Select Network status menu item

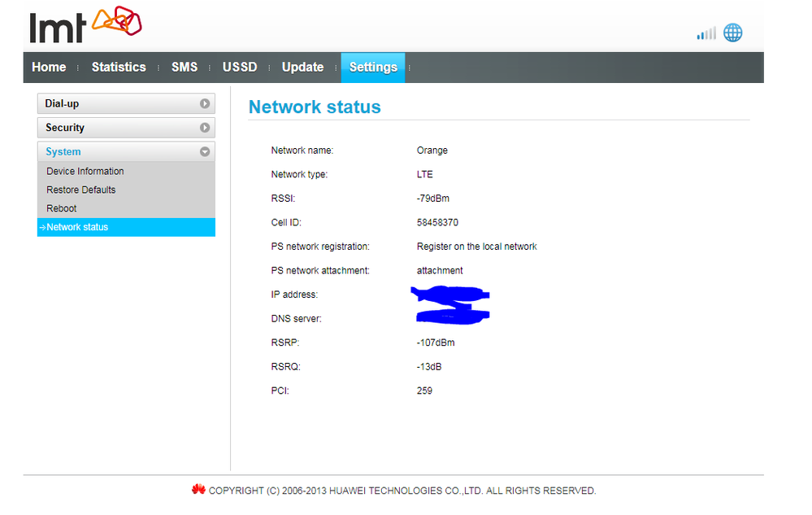pyautogui.click(x=77, y=228)
